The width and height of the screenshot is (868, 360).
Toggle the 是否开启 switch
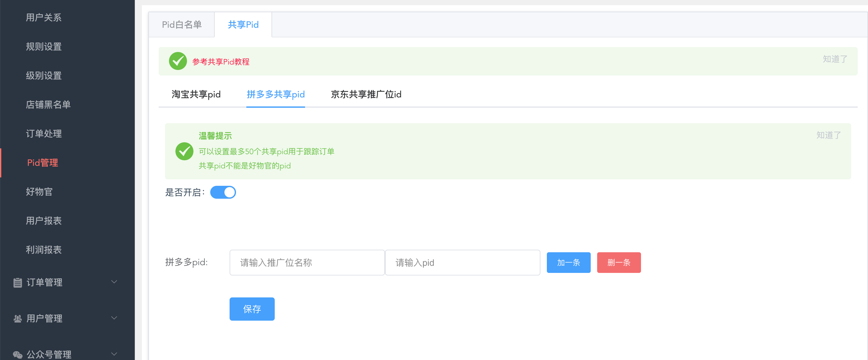click(x=223, y=193)
